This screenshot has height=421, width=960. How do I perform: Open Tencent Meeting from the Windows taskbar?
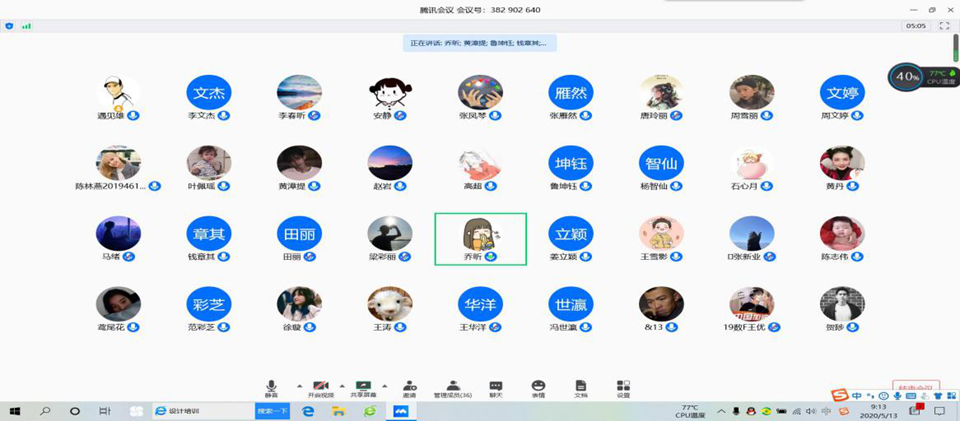coord(401,411)
